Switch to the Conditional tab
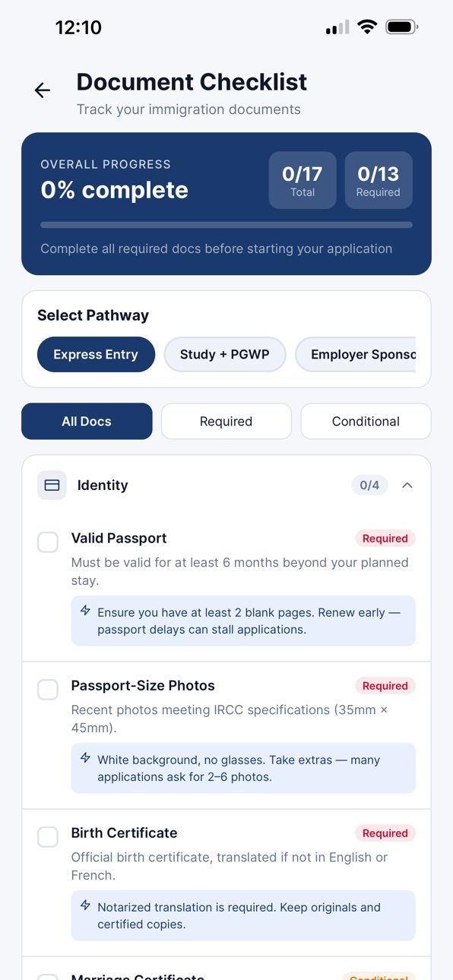The height and width of the screenshot is (980, 453). click(366, 422)
